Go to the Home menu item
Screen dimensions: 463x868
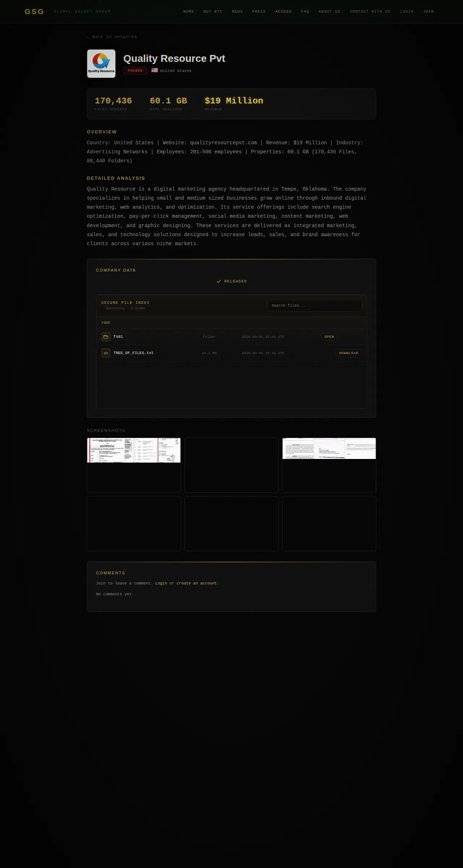coord(188,12)
